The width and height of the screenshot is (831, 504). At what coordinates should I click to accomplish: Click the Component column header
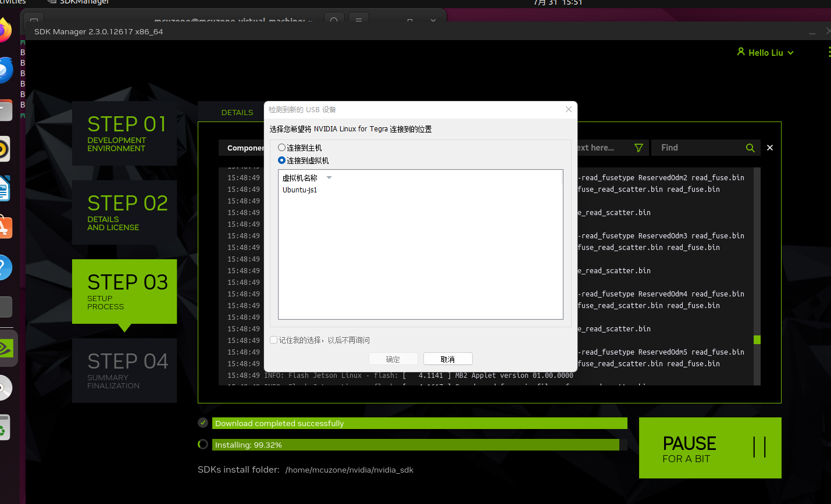point(245,148)
